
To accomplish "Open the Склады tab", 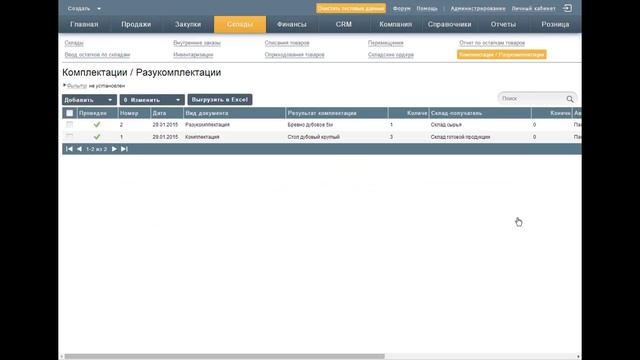I will tap(240, 24).
